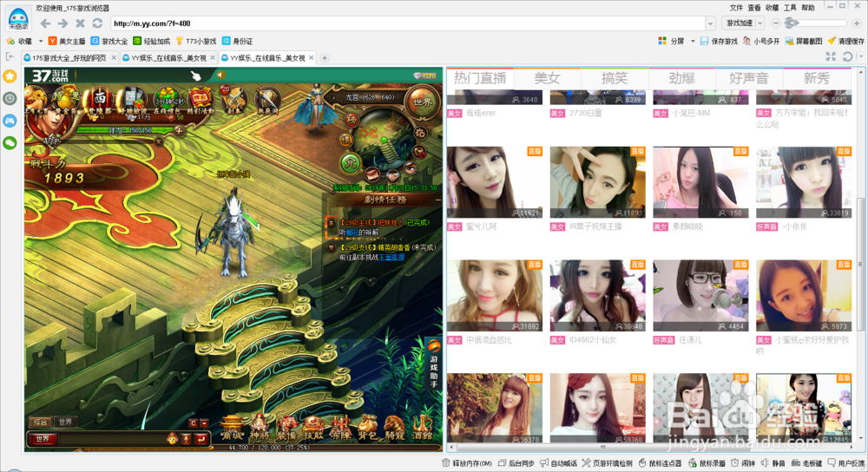Collapse the sidebar with the arrow icon
This screenshot has height=472, width=868.
tap(10, 56)
